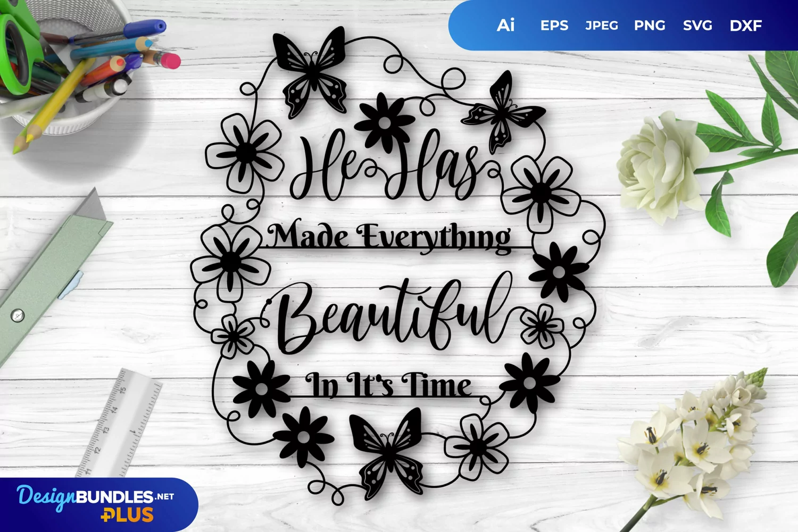Select the SVG format label
The width and height of the screenshot is (798, 532).
697,25
